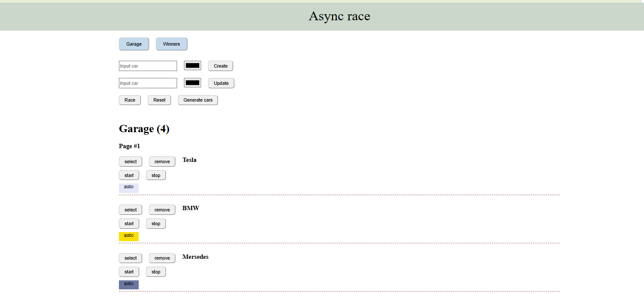Click the slate-blue Mersedes auto block
Image resolution: width=644 pixels, height=301 pixels.
[129, 285]
